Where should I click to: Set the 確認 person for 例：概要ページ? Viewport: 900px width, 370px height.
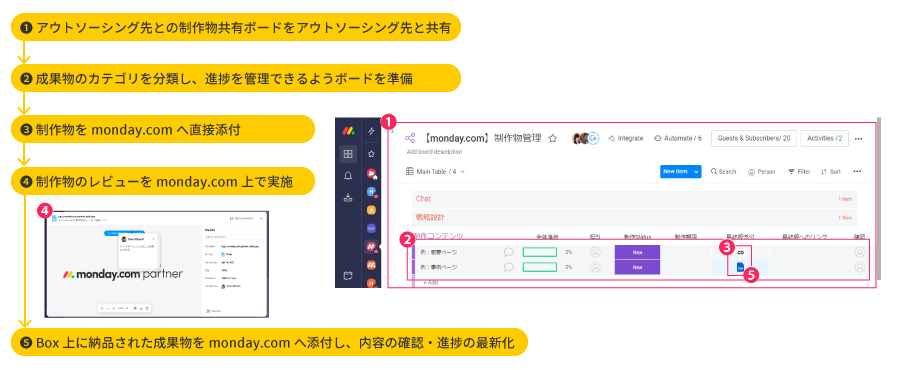tap(859, 252)
